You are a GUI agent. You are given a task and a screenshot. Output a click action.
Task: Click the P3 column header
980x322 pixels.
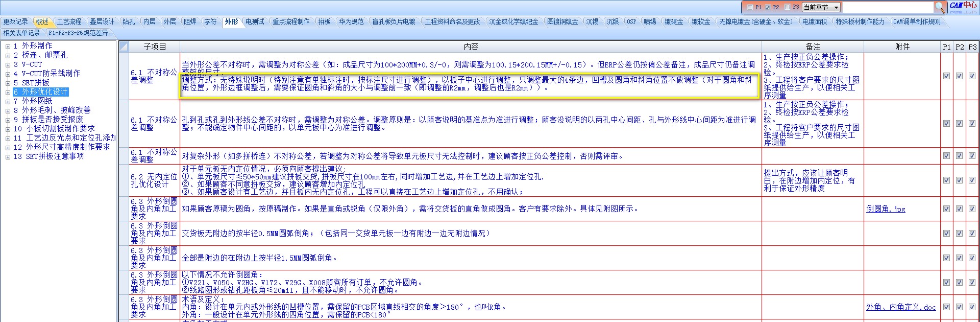[972, 47]
